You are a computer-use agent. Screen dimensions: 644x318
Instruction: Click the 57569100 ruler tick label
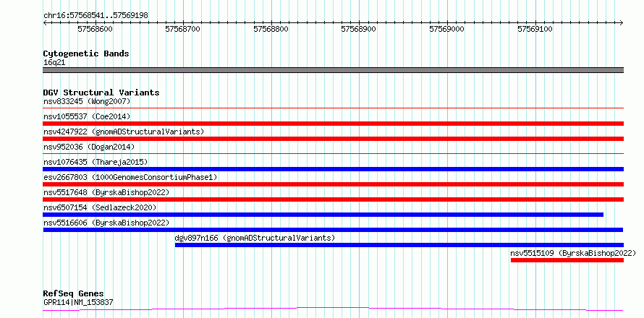pos(535,29)
